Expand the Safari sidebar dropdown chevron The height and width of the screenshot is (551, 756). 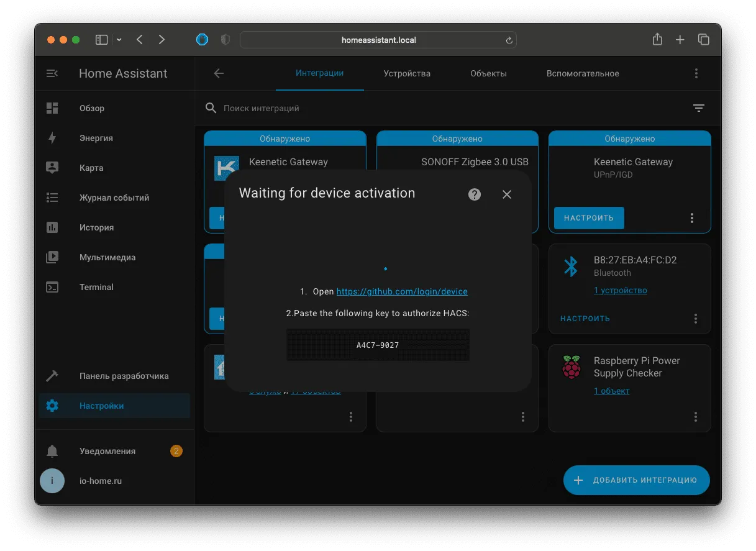(119, 40)
